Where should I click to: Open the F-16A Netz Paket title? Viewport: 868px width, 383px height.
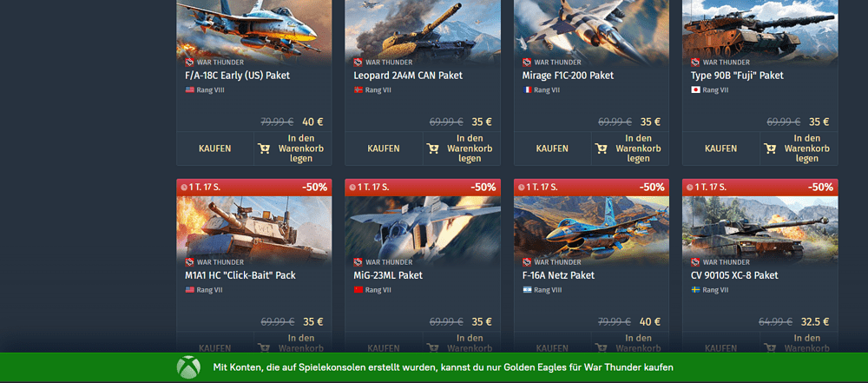click(558, 275)
